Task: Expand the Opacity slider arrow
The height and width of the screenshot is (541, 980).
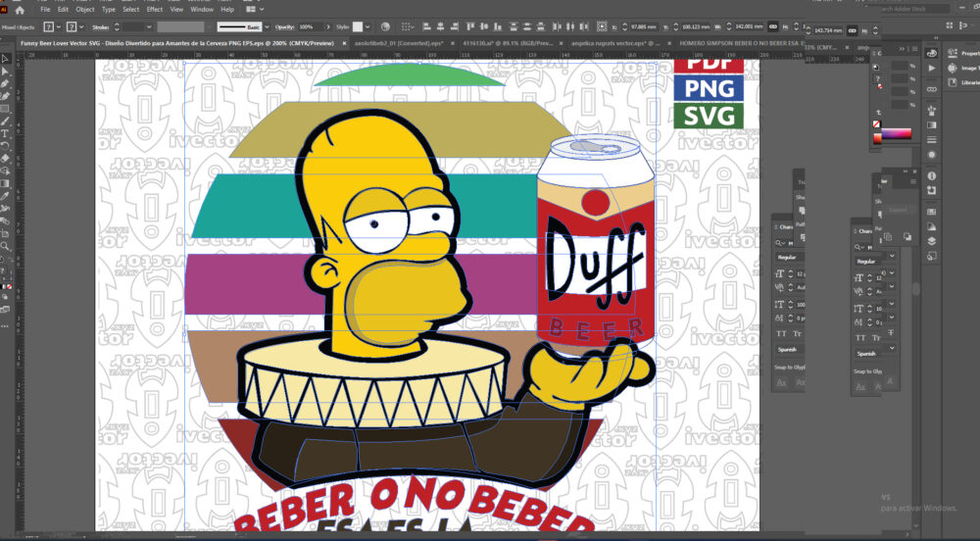Action: 328,26
